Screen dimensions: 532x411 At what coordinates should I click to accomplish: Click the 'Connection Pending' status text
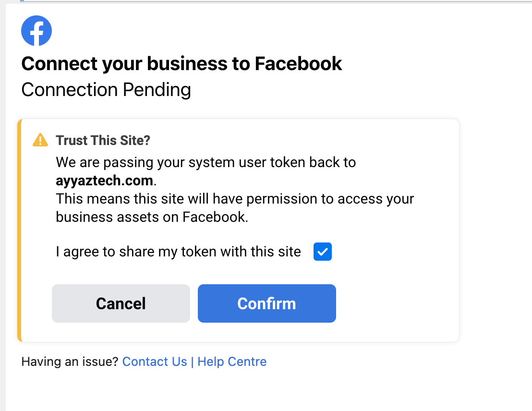tap(106, 90)
